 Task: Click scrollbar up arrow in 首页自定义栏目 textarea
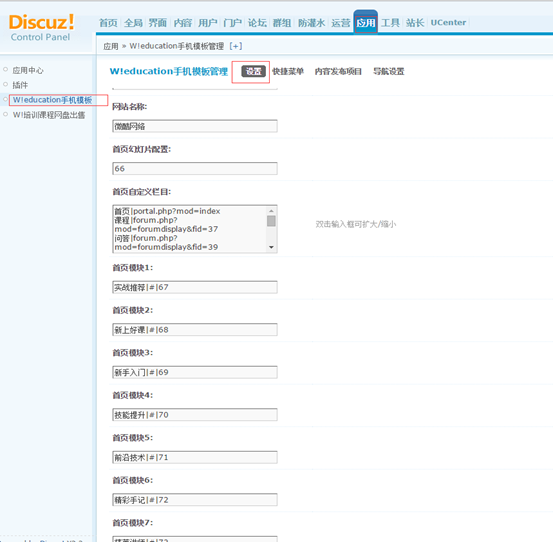coord(271,211)
